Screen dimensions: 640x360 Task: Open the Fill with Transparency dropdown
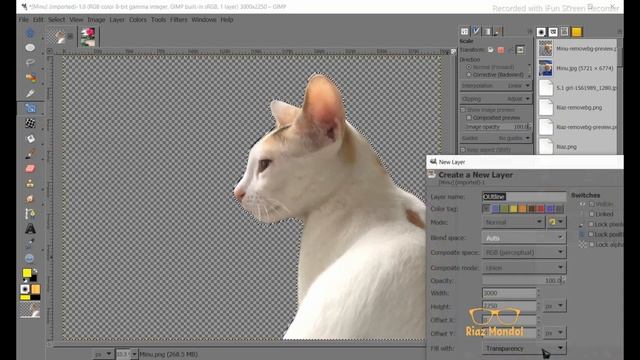524,348
